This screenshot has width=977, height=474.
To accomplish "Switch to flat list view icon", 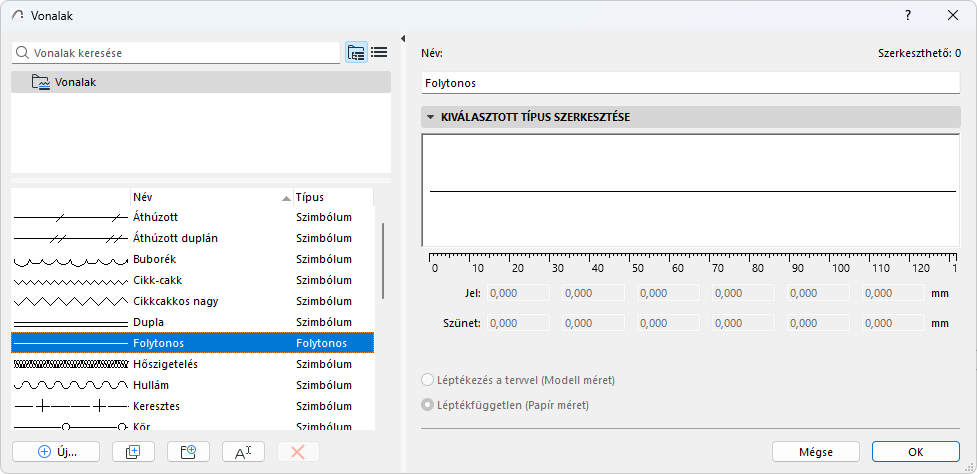I will tap(379, 53).
